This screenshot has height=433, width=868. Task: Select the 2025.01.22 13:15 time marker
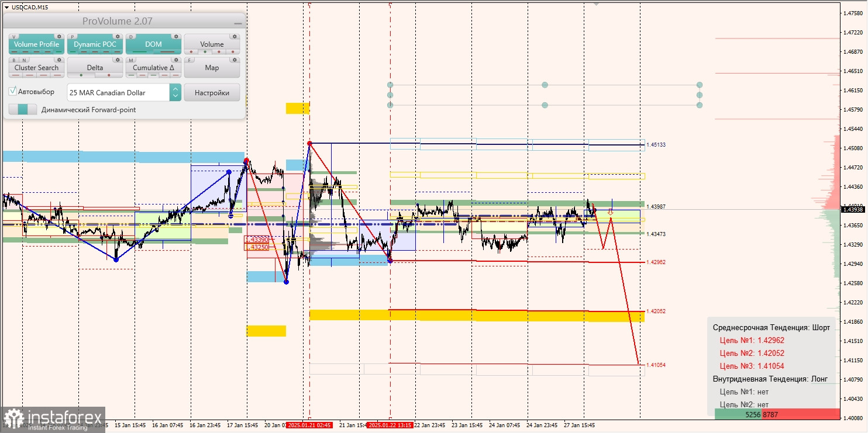[390, 425]
